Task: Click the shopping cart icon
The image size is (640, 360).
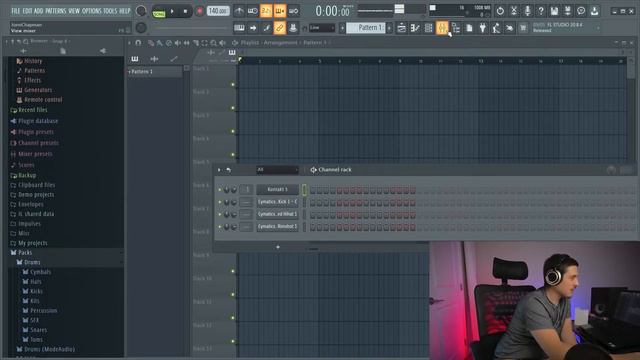Action: (x=523, y=28)
